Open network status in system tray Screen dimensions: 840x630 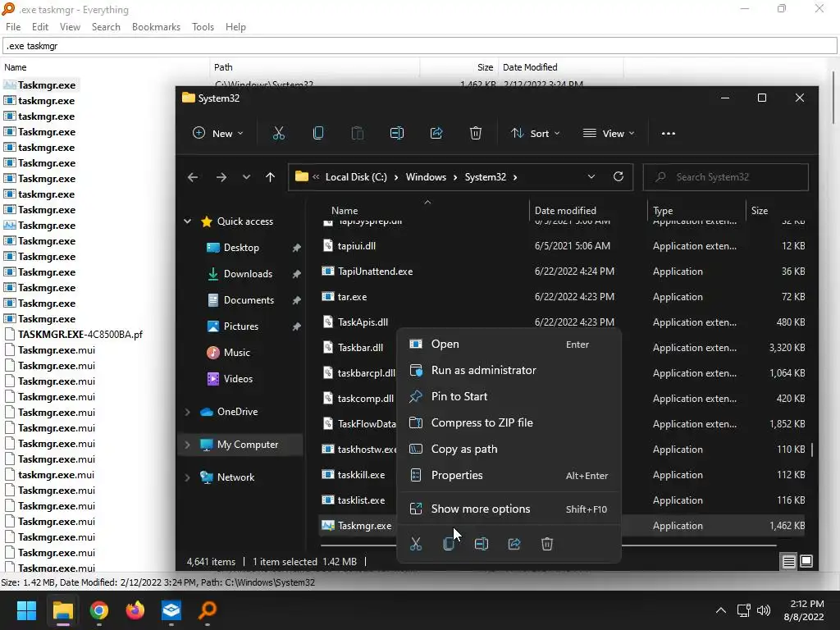[x=743, y=610]
